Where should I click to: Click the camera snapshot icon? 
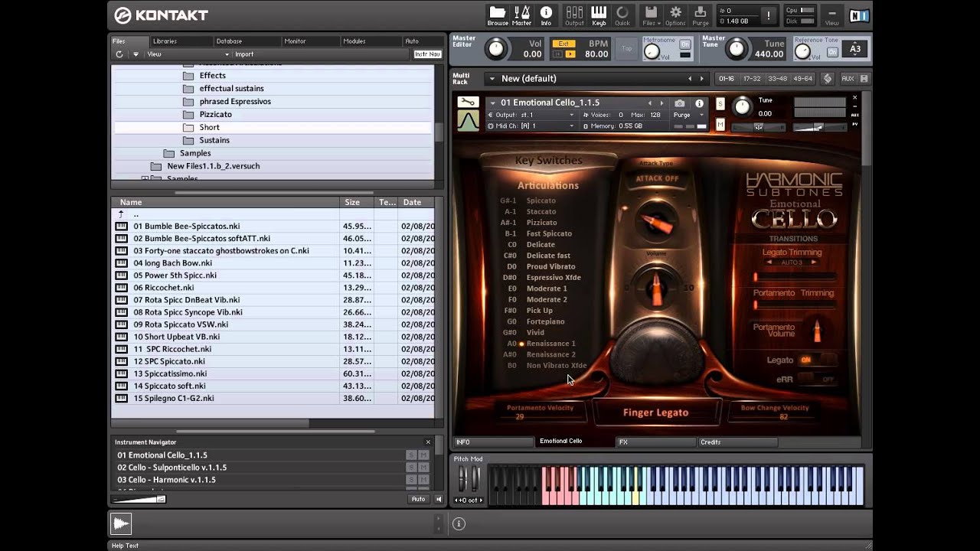680,103
